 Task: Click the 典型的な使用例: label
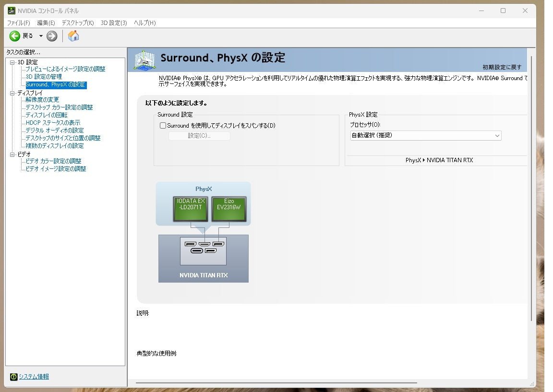[x=156, y=354]
